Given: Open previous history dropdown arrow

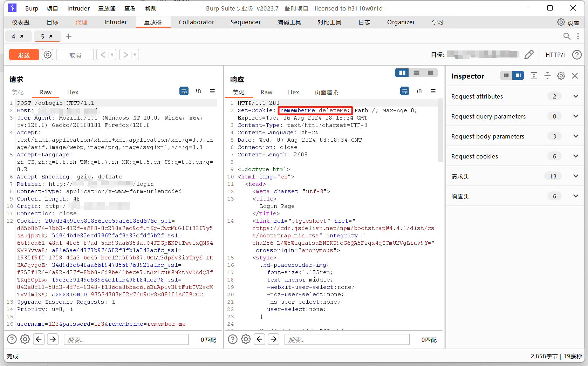Looking at the screenshot, I should pos(112,55).
